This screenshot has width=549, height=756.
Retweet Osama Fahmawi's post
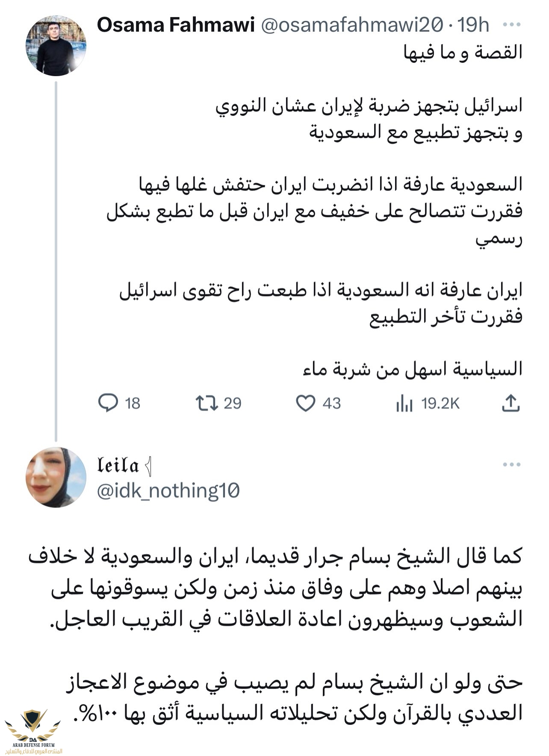click(x=207, y=403)
